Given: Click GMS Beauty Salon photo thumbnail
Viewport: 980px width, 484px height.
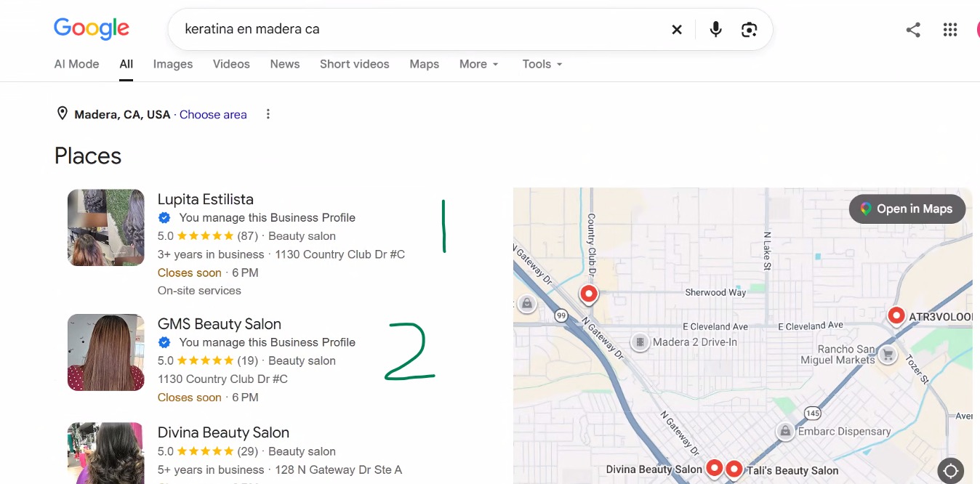Looking at the screenshot, I should point(106,352).
